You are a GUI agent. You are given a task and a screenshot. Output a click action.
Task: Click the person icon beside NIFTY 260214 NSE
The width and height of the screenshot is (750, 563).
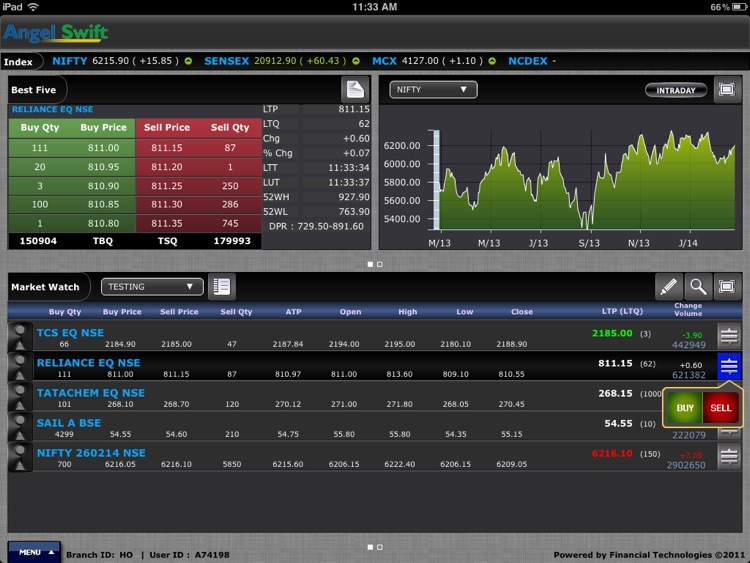20,457
